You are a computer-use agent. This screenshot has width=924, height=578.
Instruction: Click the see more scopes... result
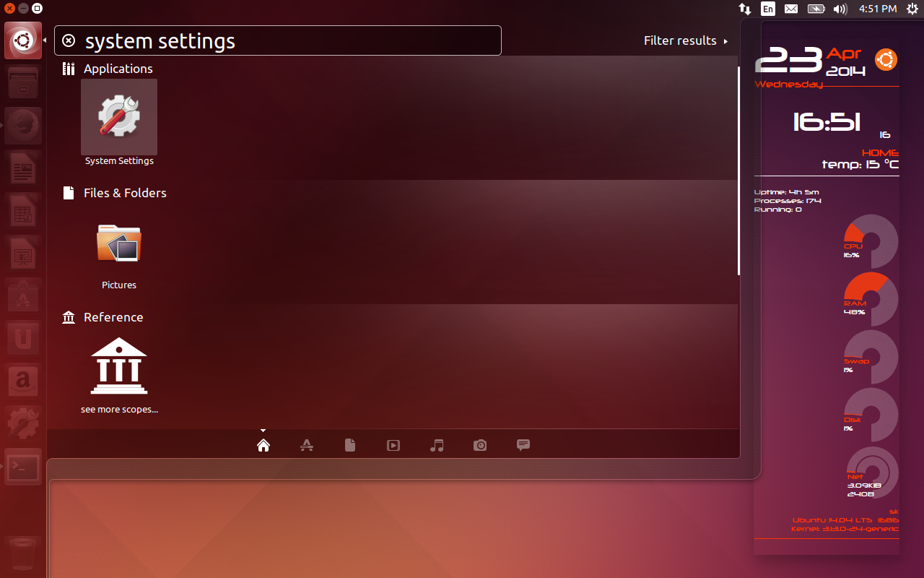pos(119,376)
